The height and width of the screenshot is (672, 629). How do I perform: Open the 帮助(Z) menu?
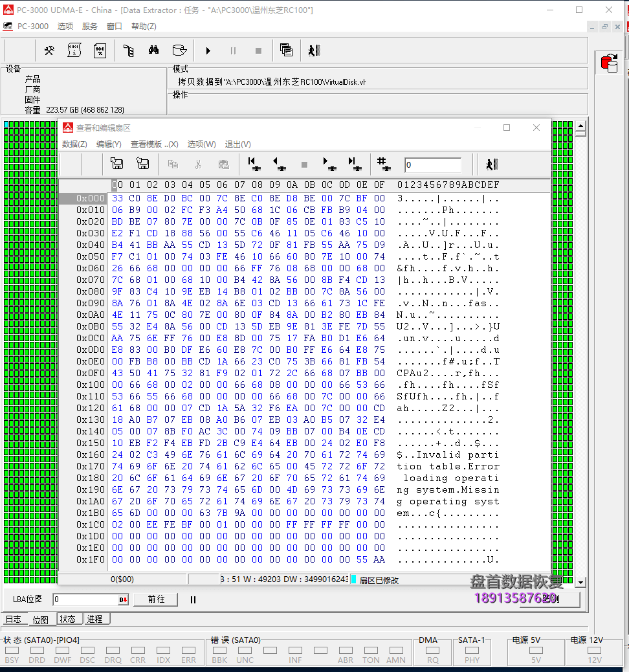tap(144, 26)
